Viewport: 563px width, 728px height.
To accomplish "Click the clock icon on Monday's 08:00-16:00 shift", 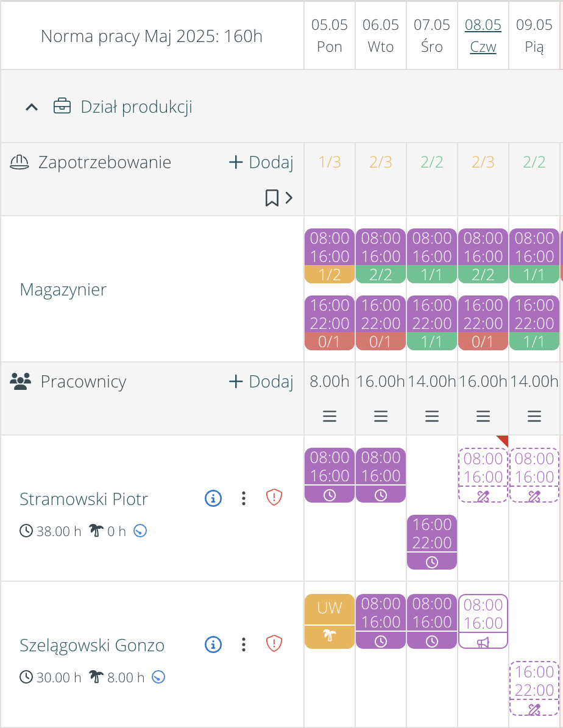I will click(329, 495).
